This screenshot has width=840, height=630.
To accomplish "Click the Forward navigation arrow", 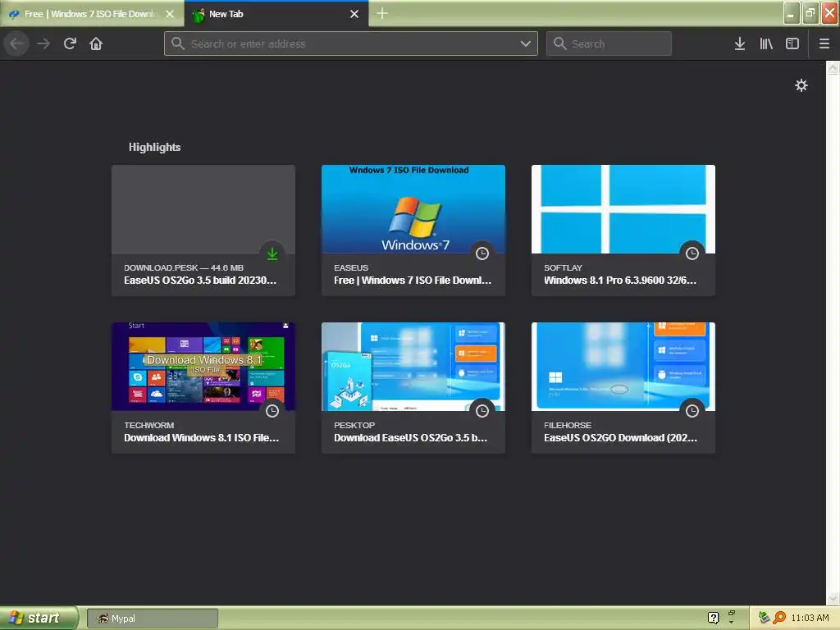I will coord(43,43).
